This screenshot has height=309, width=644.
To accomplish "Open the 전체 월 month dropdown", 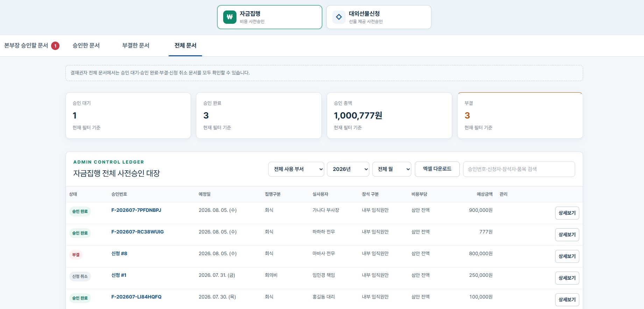I will click(392, 169).
